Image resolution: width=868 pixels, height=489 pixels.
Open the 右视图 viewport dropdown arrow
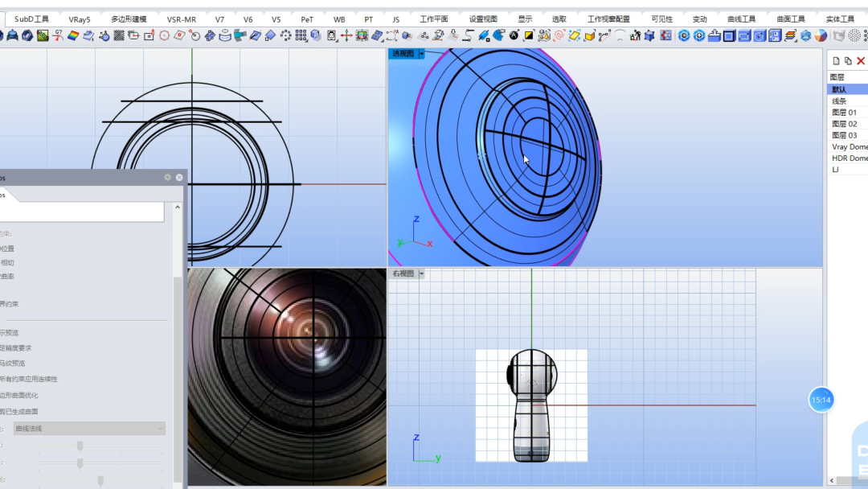pyautogui.click(x=421, y=273)
